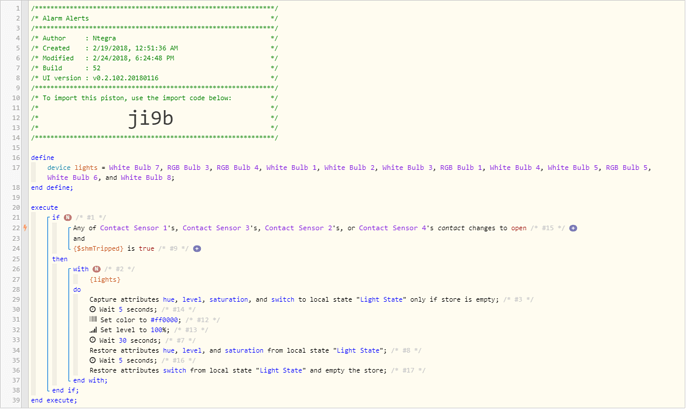This screenshot has width=690, height=412.
Task: Click hue in the Capture attributes line
Action: (x=169, y=300)
